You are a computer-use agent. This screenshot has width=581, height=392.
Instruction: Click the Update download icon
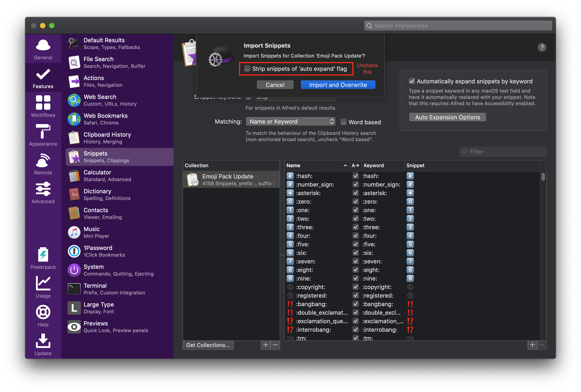pyautogui.click(x=43, y=341)
